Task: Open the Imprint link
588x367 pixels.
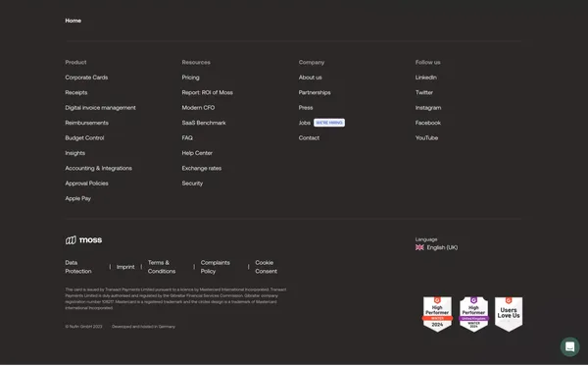Action: click(x=125, y=267)
